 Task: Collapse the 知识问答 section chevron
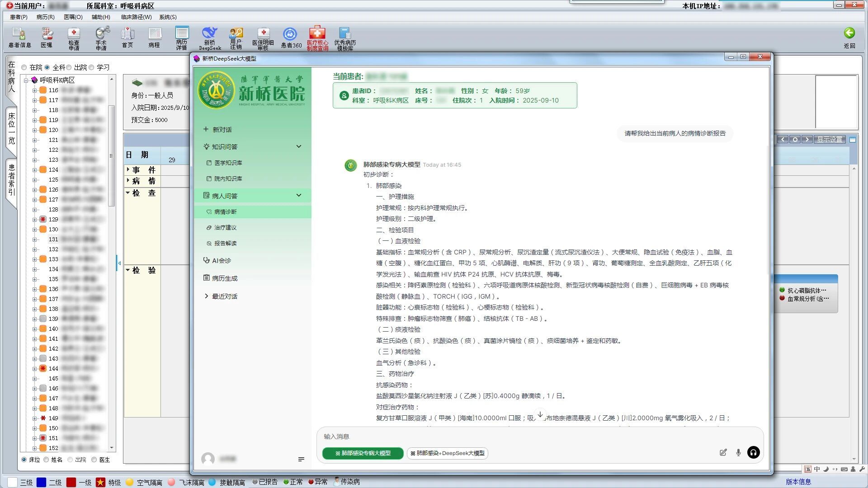coord(298,146)
